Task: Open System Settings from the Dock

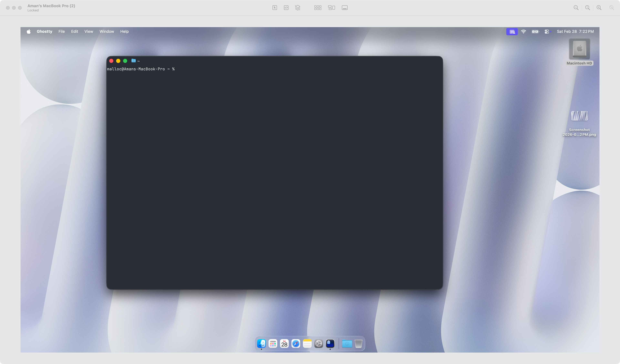Action: [319, 344]
